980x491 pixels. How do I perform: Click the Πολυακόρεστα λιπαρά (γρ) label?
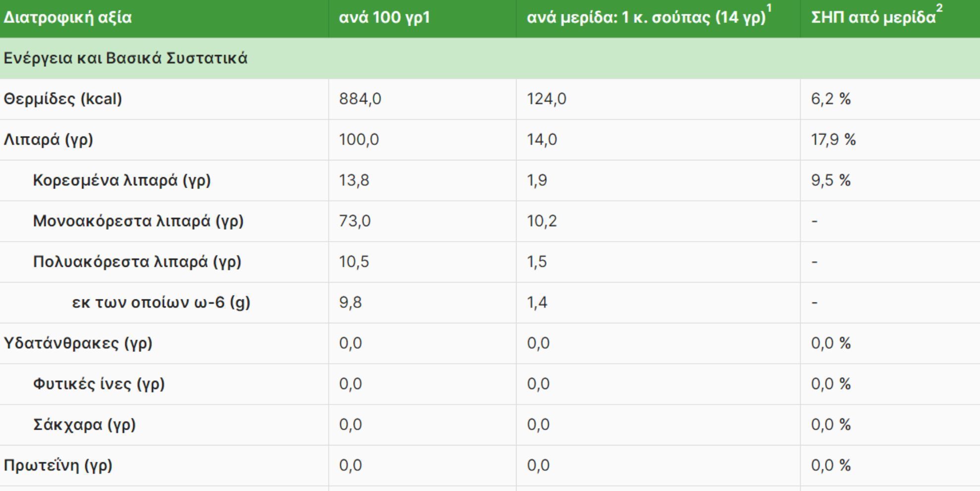click(137, 261)
